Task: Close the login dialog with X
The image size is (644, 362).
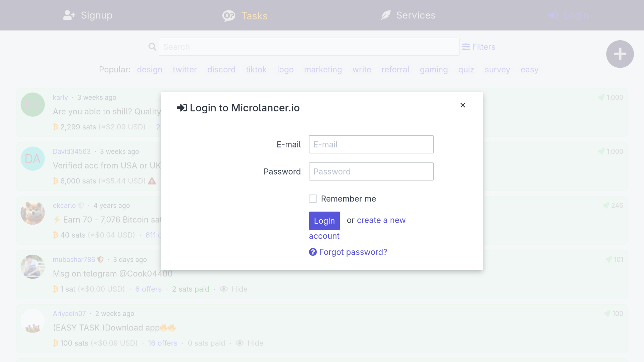Action: [x=463, y=105]
